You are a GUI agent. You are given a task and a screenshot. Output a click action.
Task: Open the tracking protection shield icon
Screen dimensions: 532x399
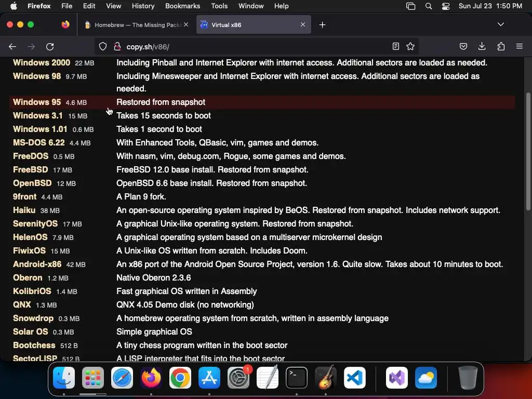point(103,46)
